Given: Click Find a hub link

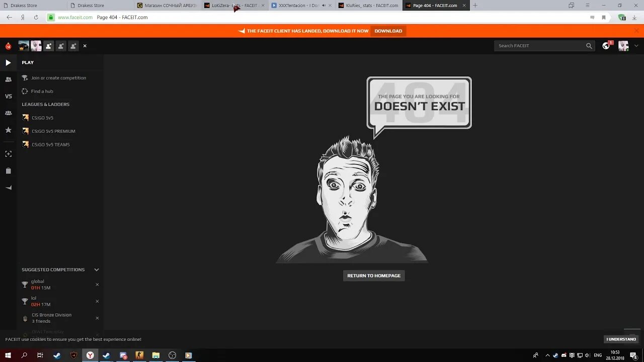Looking at the screenshot, I should click(38, 92).
